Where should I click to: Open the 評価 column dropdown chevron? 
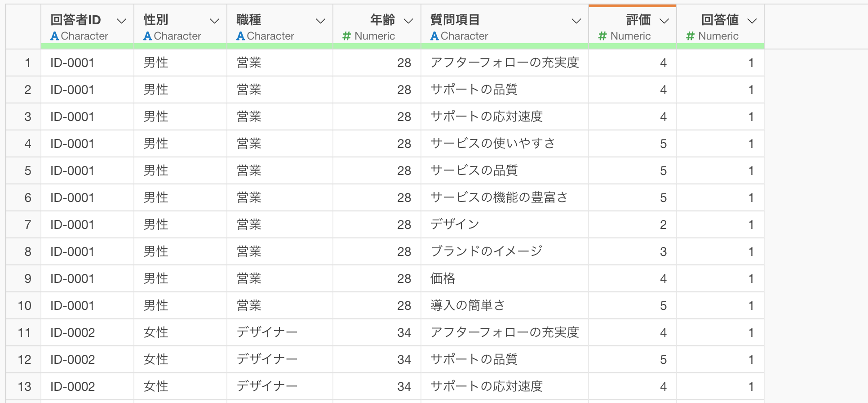pyautogui.click(x=664, y=21)
